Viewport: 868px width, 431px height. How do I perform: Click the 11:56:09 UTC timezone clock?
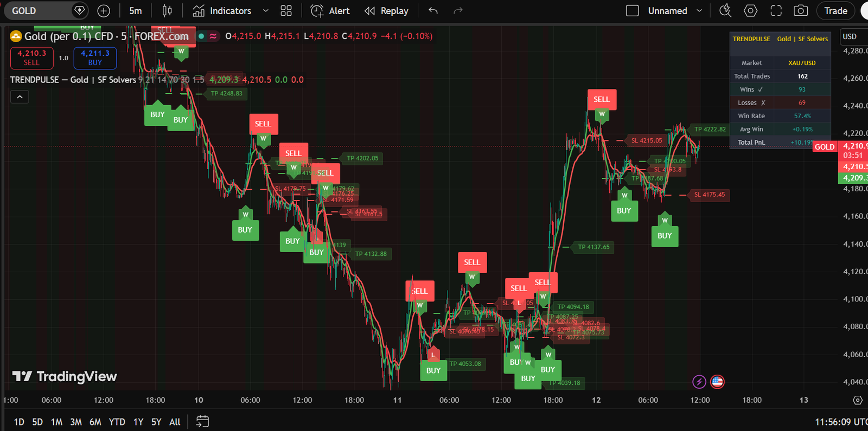(841, 422)
